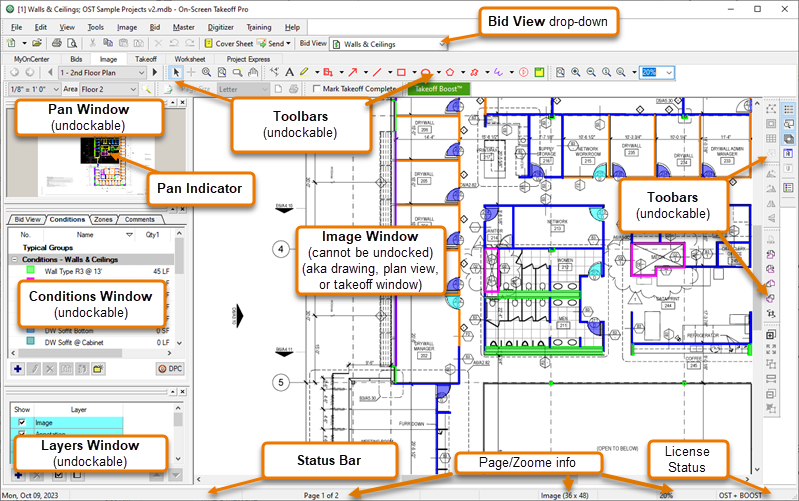Open the 20% zoom level drop-down
This screenshot has height=501, width=799.
click(x=670, y=73)
